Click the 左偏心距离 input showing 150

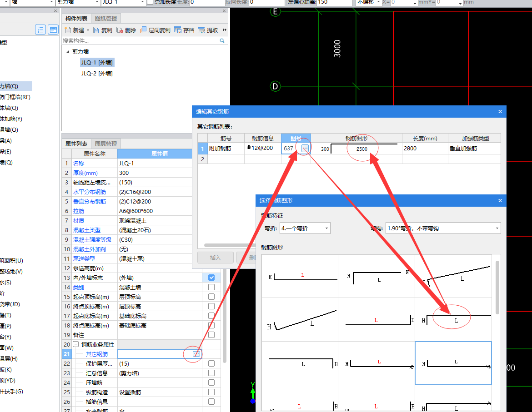tap(334, 2)
